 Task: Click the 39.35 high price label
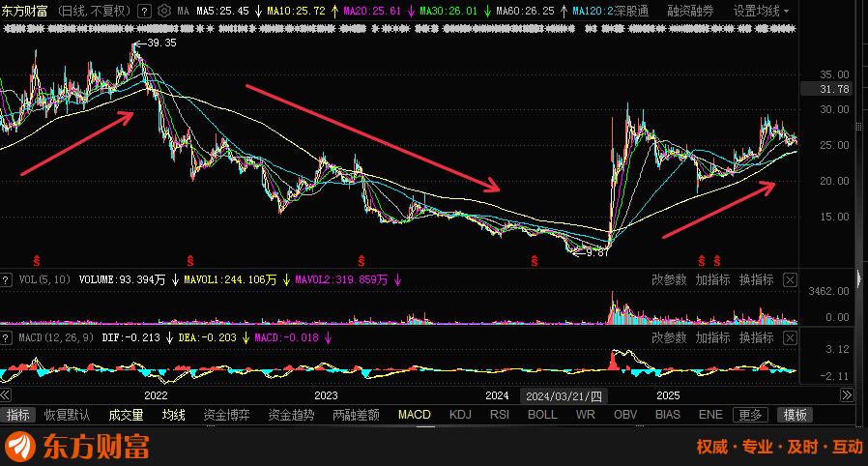tap(161, 44)
